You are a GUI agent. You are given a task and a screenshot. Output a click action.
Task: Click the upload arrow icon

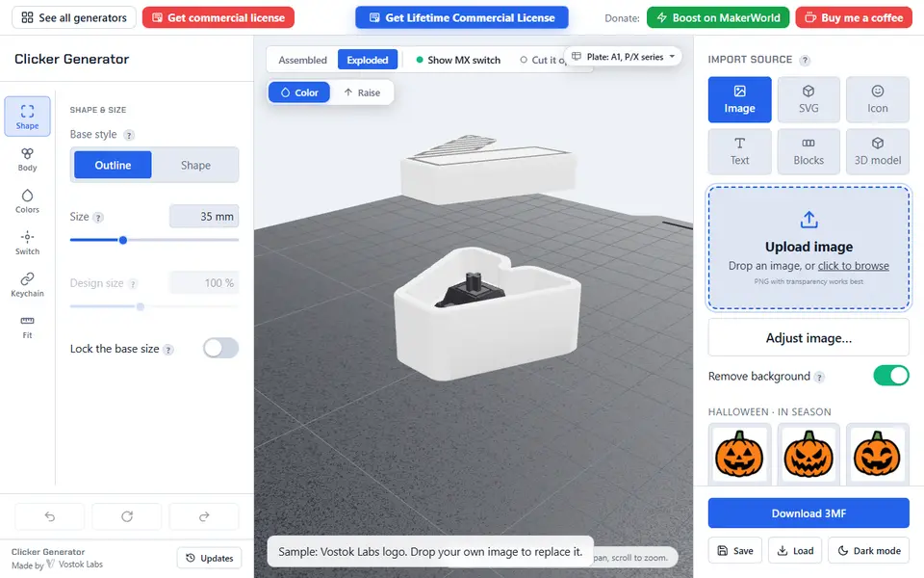point(809,220)
